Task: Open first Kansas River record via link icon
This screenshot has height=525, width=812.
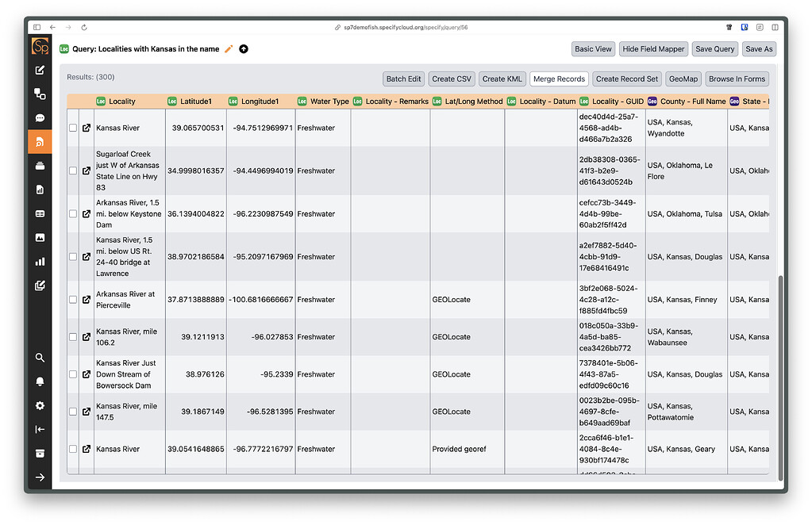Action: point(86,128)
